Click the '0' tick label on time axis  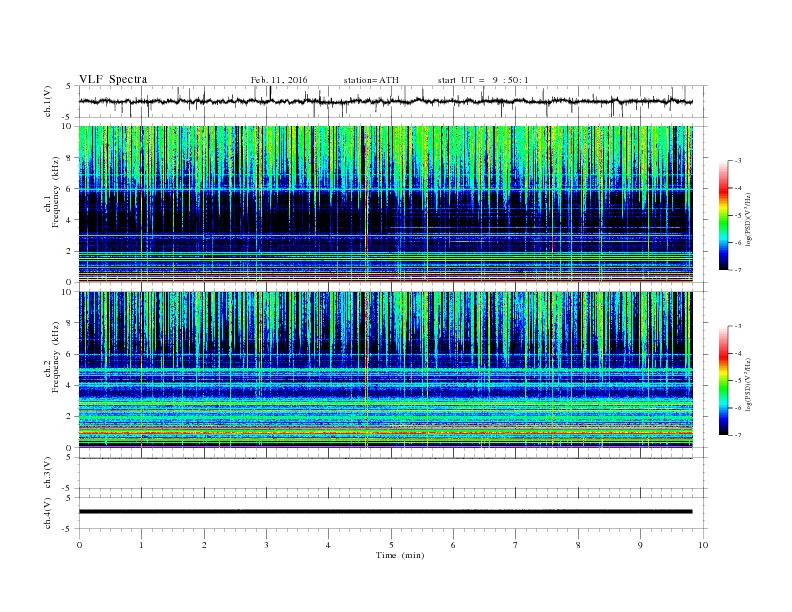coord(79,545)
